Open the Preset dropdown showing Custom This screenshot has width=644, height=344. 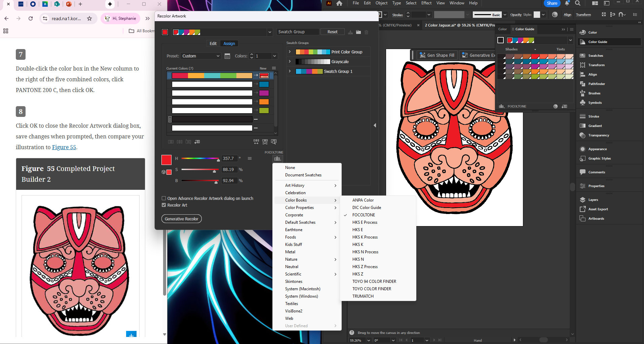[x=201, y=56]
